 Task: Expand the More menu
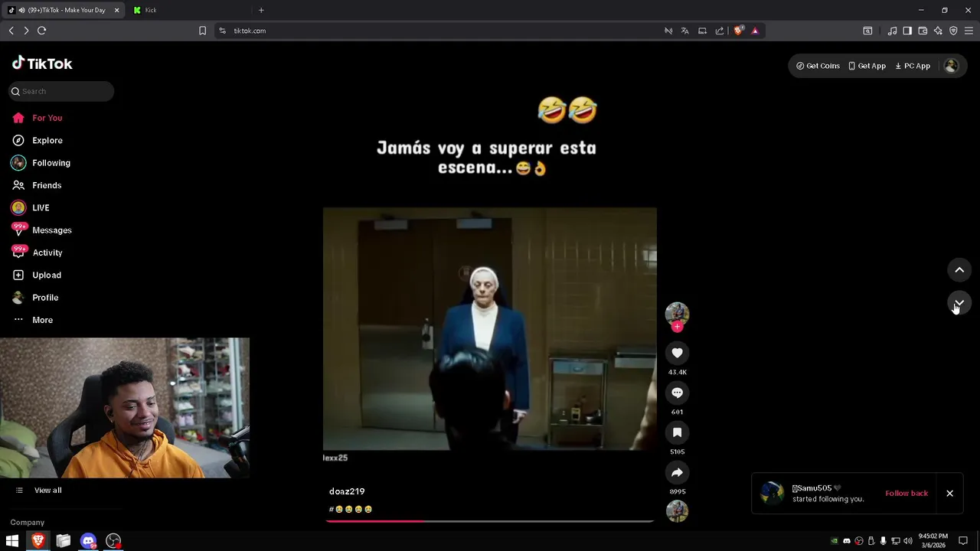[32, 320]
